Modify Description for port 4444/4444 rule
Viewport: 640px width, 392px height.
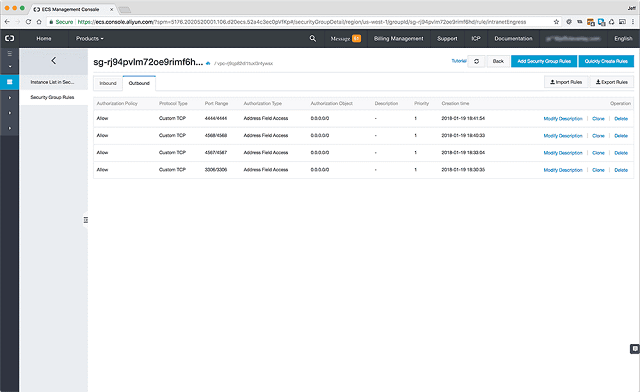(563, 118)
